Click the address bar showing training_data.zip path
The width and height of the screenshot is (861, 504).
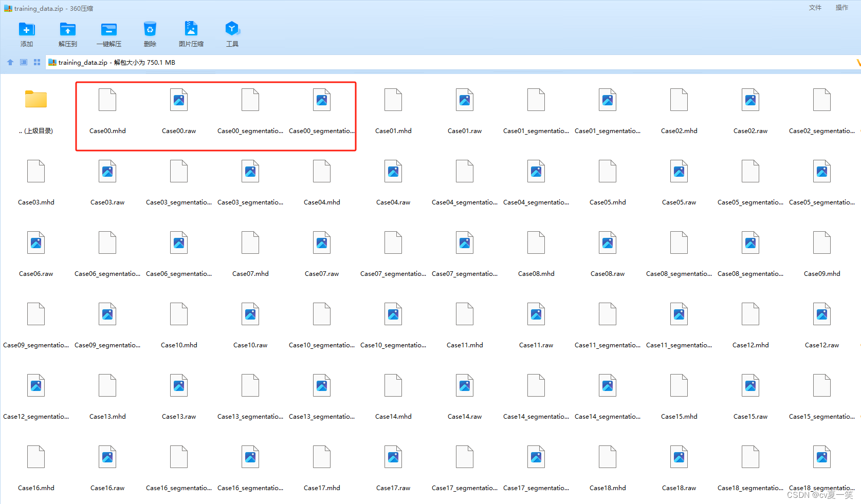click(x=452, y=62)
